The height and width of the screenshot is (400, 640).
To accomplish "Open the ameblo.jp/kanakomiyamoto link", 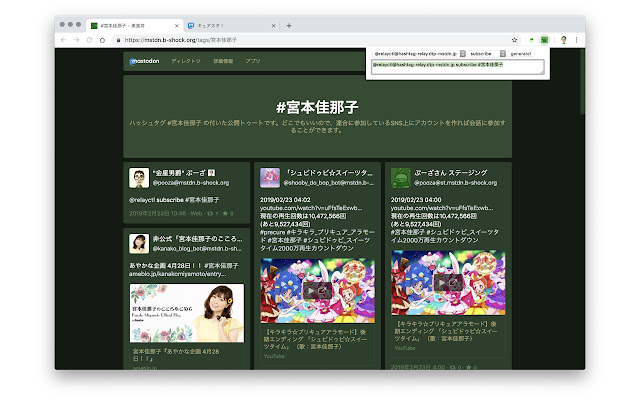I will click(178, 274).
